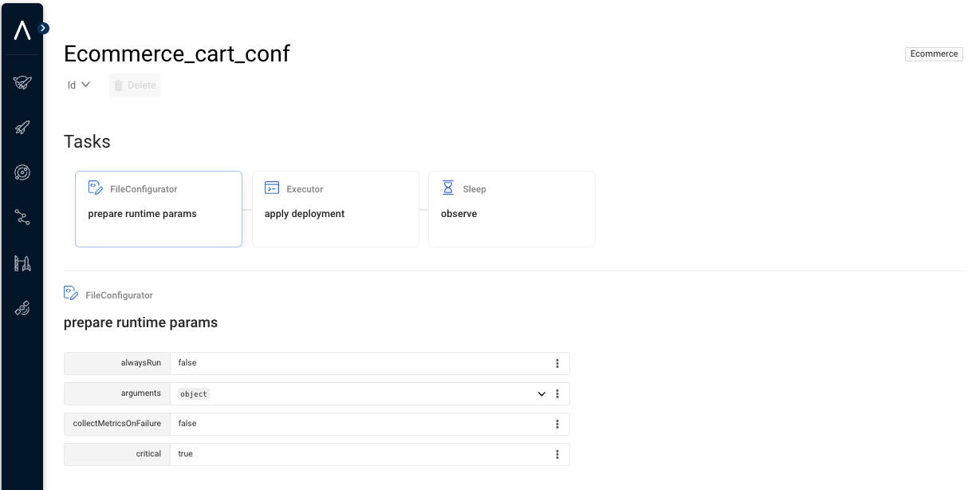Click the logo at top of sidebar
The height and width of the screenshot is (490, 980).
22,30
